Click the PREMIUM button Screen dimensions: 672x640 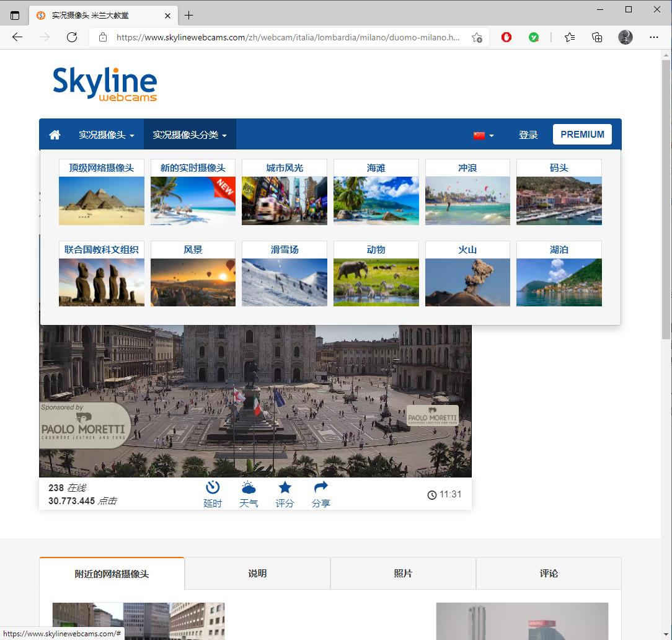581,134
